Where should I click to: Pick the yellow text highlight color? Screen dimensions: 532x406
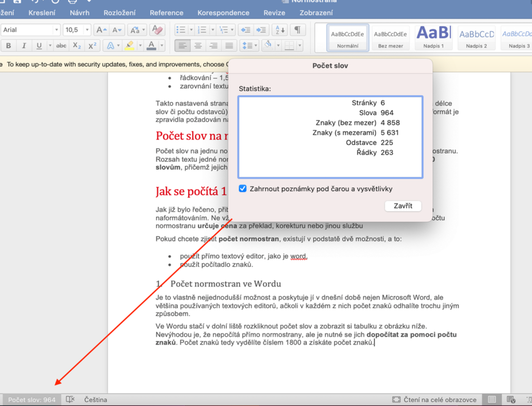tap(129, 46)
